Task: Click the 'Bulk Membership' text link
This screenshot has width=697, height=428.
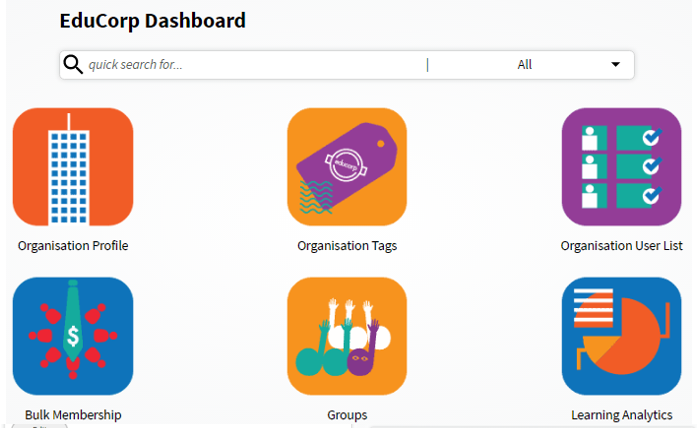Action: click(73, 415)
